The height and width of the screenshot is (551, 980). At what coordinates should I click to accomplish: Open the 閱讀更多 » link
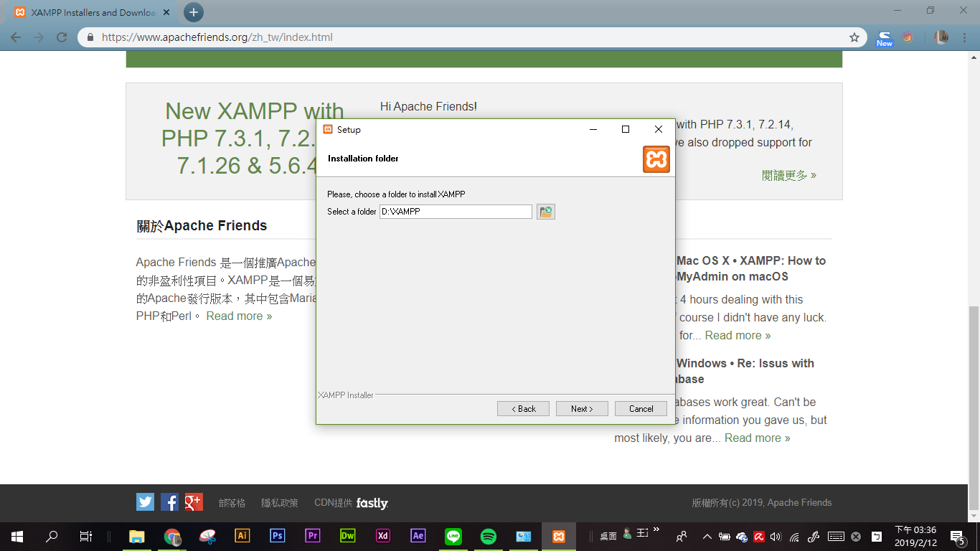[789, 175]
